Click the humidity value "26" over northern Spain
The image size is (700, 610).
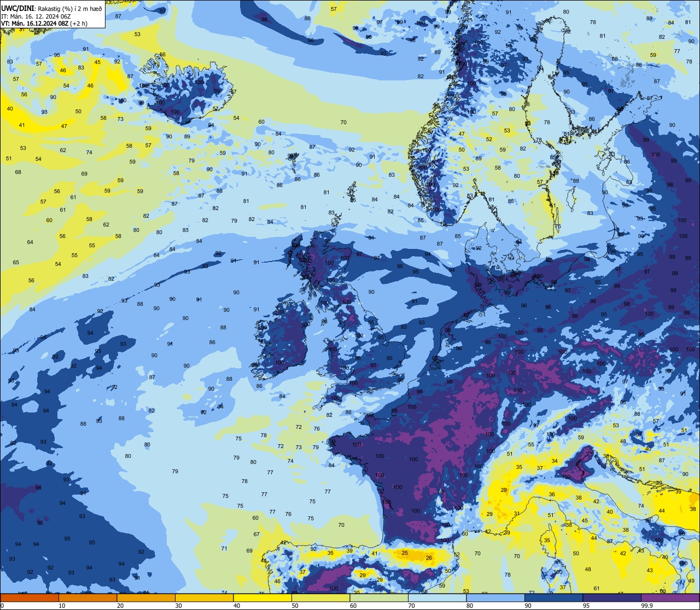point(429,558)
